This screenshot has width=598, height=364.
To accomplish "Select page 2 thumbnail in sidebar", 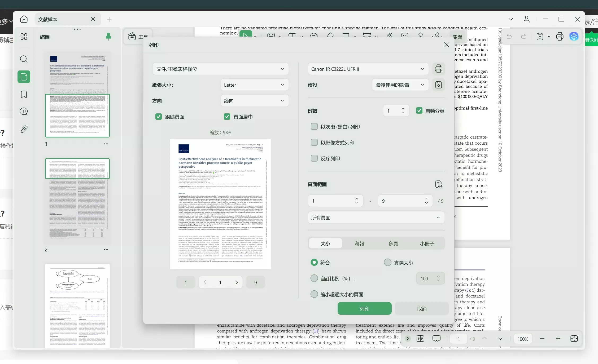I will (77, 201).
